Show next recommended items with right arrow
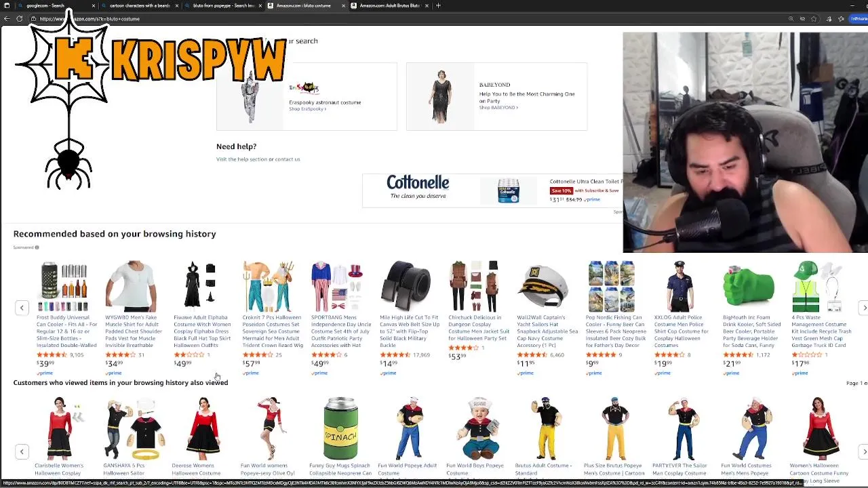The height and width of the screenshot is (488, 868). tap(864, 308)
